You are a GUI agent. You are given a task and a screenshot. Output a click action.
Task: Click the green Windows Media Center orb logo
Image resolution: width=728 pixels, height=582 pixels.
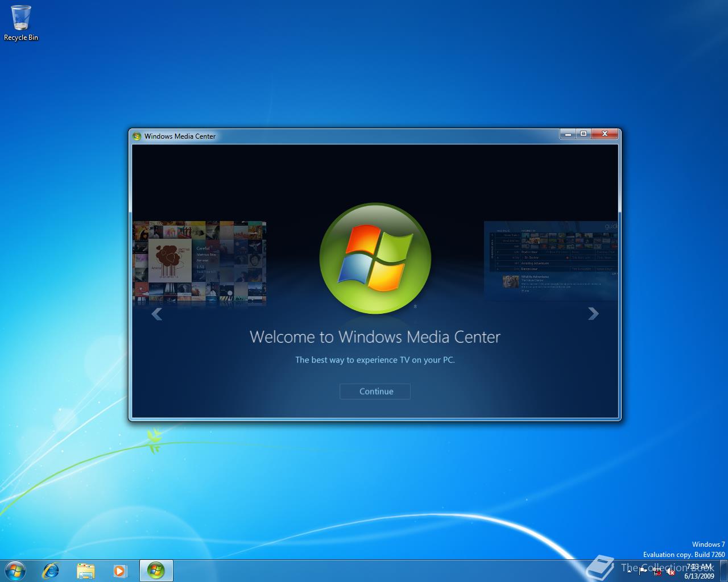375,259
